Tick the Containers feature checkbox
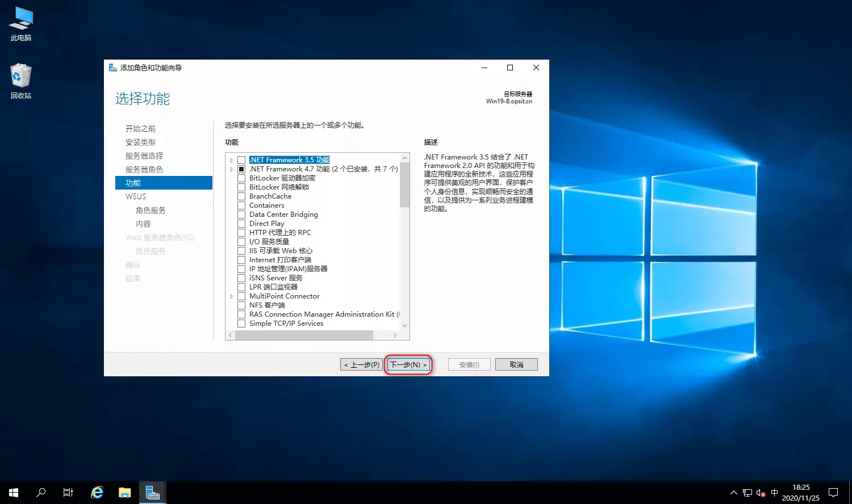 click(x=241, y=205)
